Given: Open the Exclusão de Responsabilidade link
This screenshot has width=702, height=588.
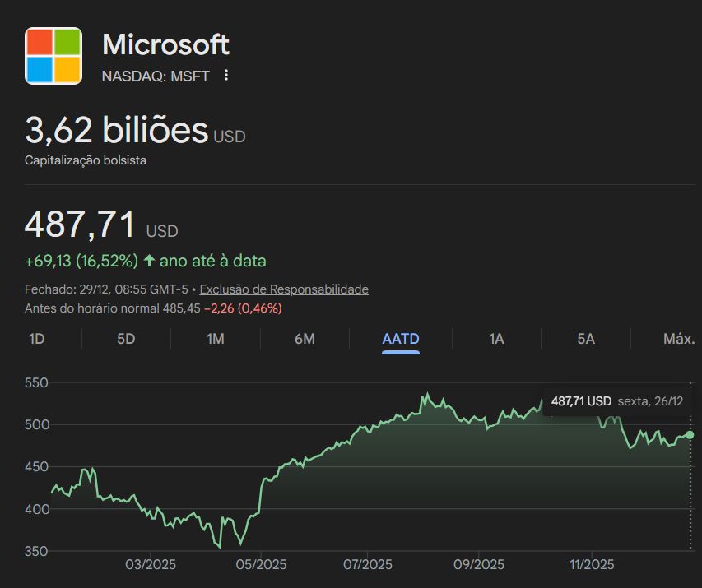Looking at the screenshot, I should [284, 289].
